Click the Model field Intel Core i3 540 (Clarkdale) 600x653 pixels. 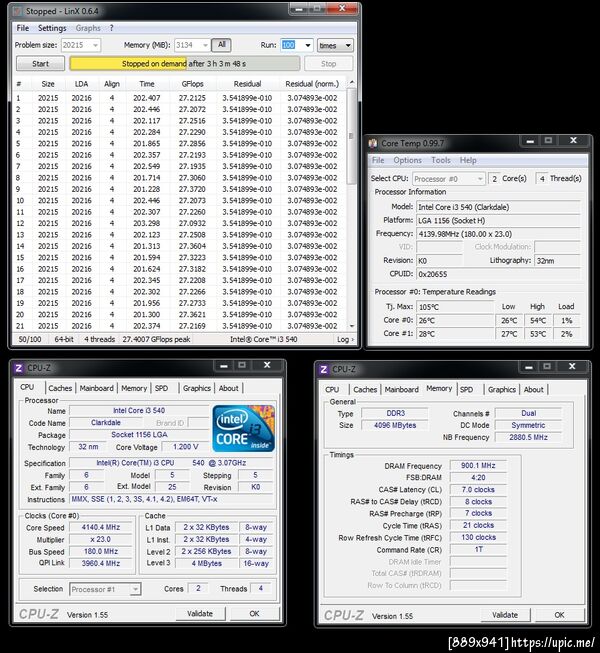498,207
